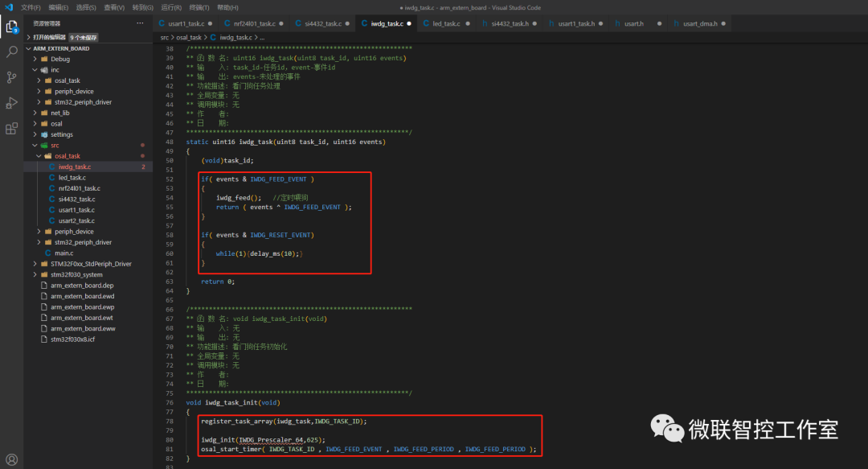
Task: Click osal_task in the breadcrumb path
Action: click(x=190, y=37)
